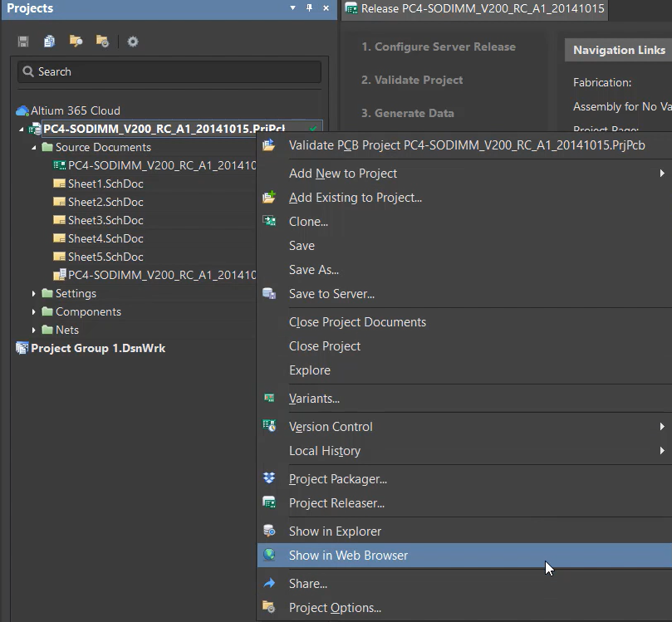Click the folder search icon in Projects toolbar
672x622 pixels.
click(x=76, y=42)
